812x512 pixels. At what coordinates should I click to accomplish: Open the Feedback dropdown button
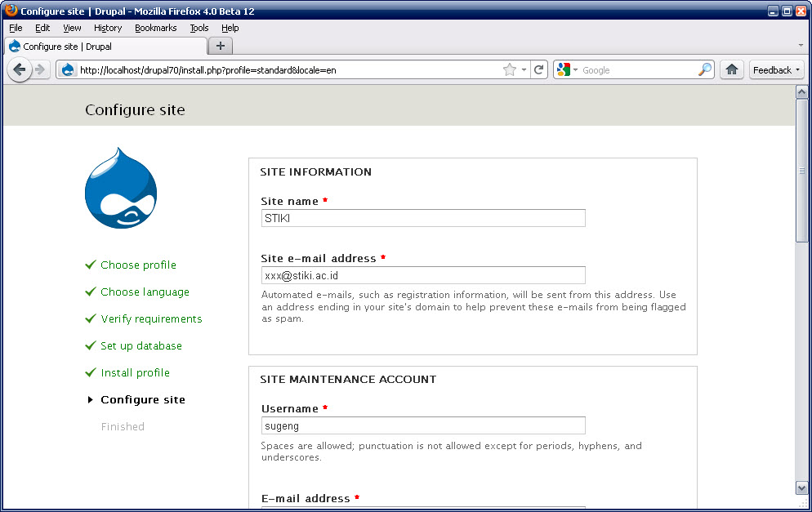tap(776, 70)
